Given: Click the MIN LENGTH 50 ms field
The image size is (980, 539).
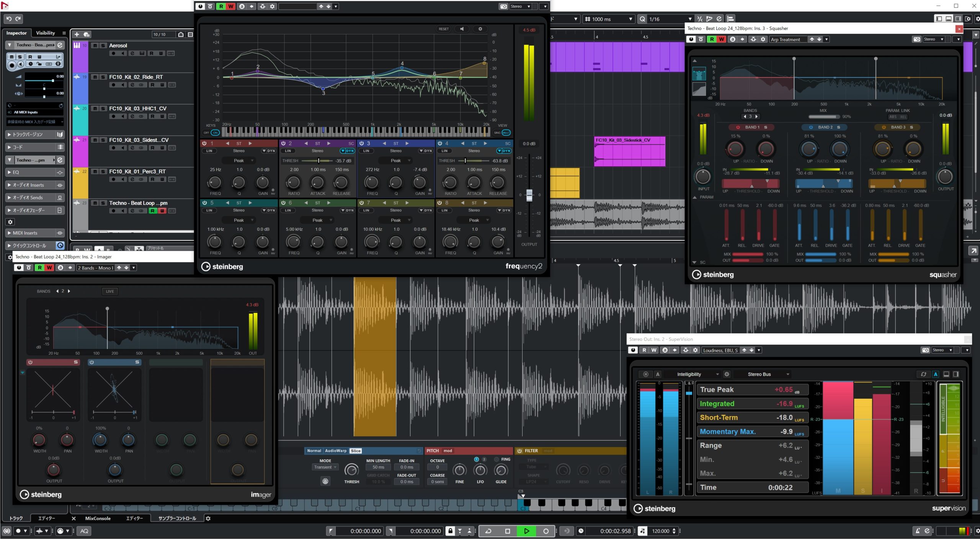Looking at the screenshot, I should [378, 467].
